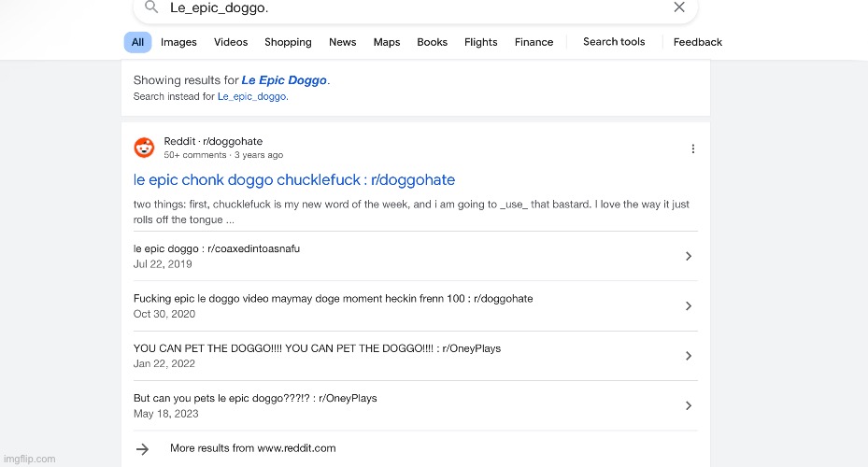Image resolution: width=868 pixels, height=467 pixels.
Task: Click the 'Le Epic Doggo' corrected suggestion
Action: click(284, 80)
